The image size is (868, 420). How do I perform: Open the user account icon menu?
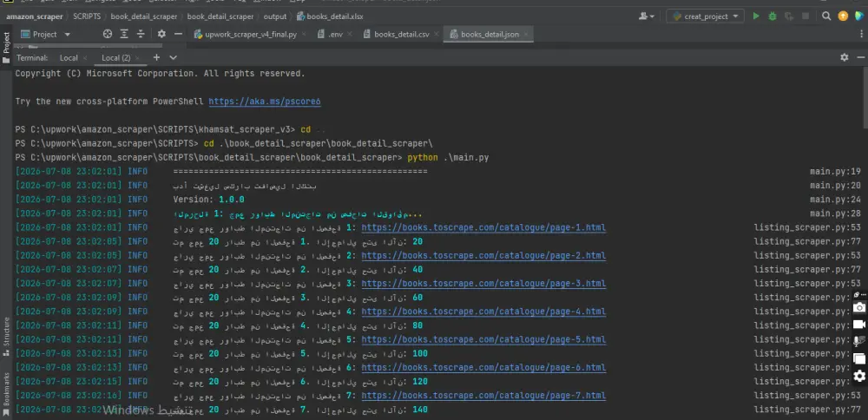[x=646, y=16]
